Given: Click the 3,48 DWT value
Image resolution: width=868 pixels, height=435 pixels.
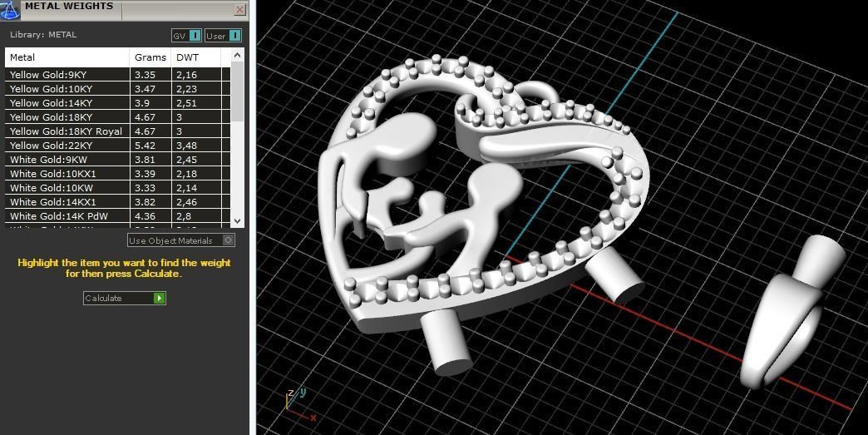Looking at the screenshot, I should [x=186, y=146].
